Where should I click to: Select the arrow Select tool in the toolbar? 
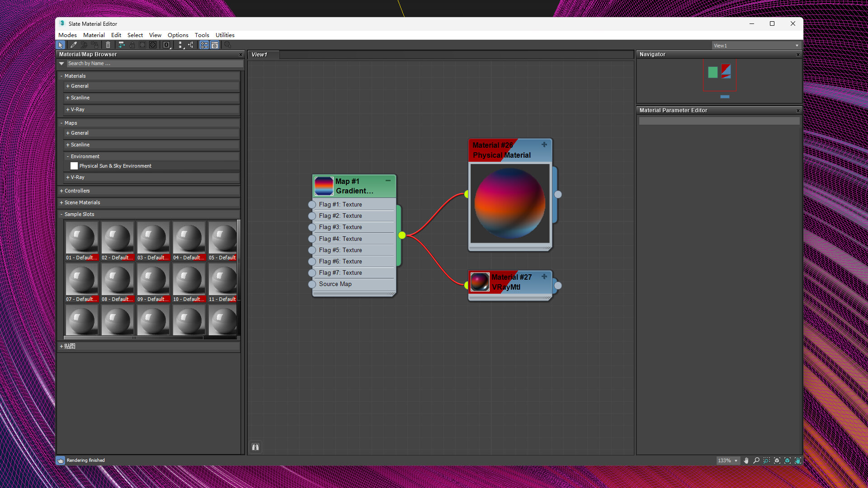pyautogui.click(x=61, y=45)
